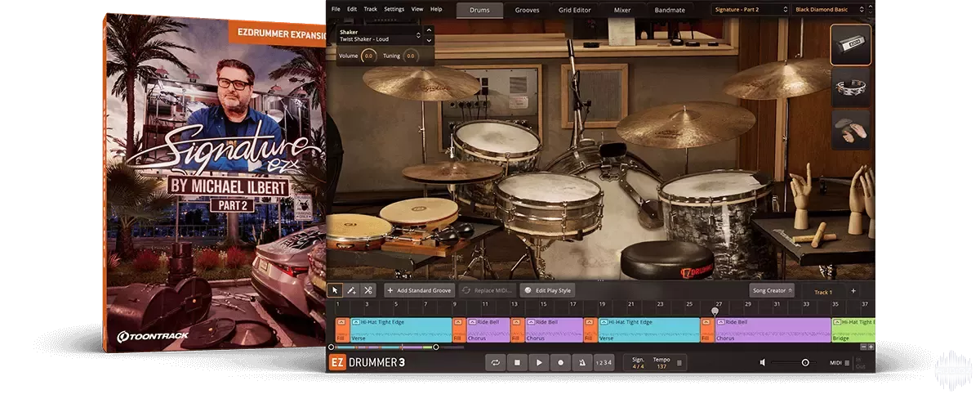Click the Replace MIDI button
This screenshot has width=980, height=399.
coord(488,290)
